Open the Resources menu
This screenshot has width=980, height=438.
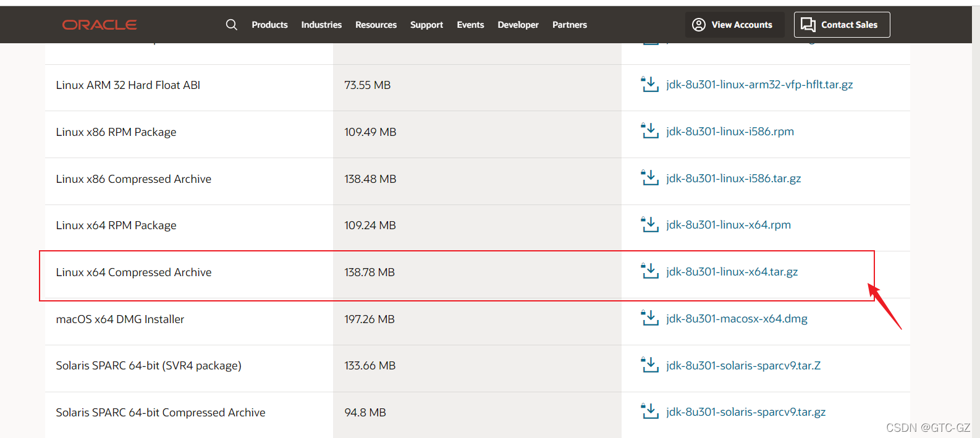coord(376,25)
